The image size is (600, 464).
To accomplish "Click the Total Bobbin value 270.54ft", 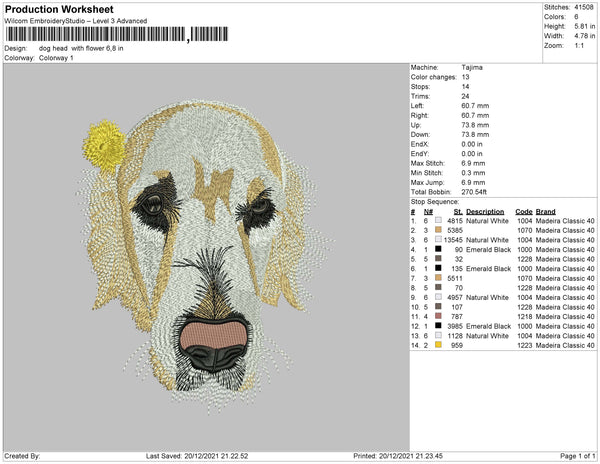I will pyautogui.click(x=479, y=190).
